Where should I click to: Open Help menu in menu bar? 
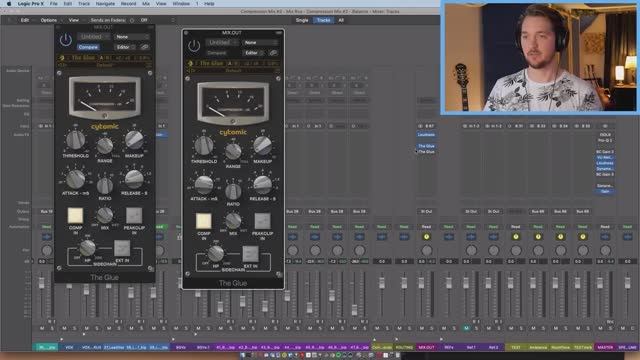tap(209, 4)
